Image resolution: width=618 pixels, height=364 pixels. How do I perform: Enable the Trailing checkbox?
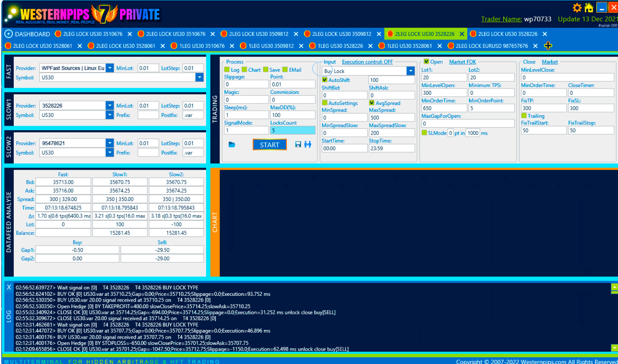524,116
